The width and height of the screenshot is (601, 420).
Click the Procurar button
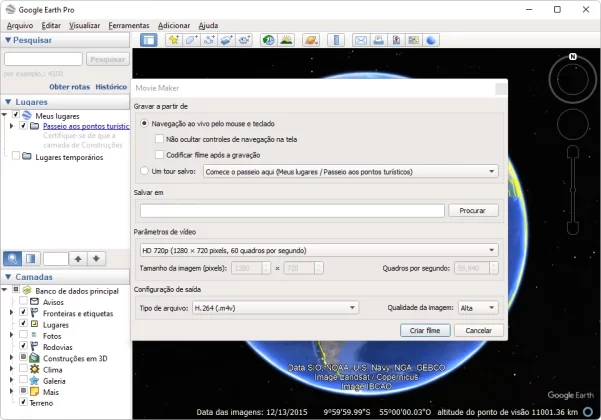[x=473, y=210]
